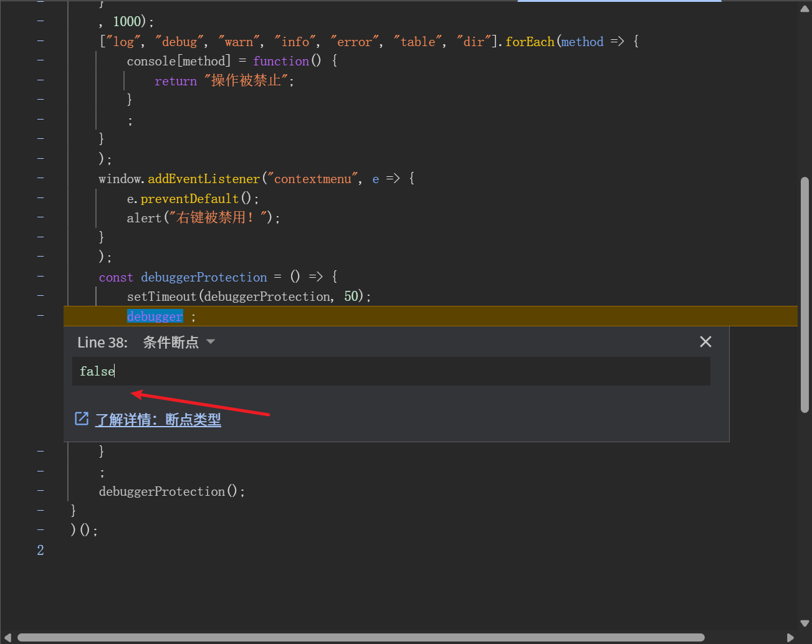Click the horizontal scrollbar left arrow

(8, 637)
